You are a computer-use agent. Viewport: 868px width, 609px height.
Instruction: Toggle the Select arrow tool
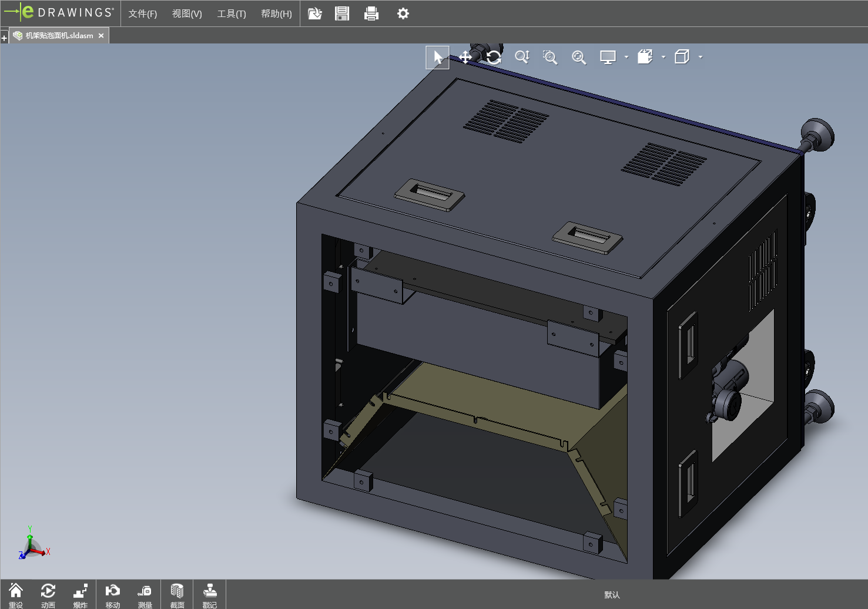point(438,57)
